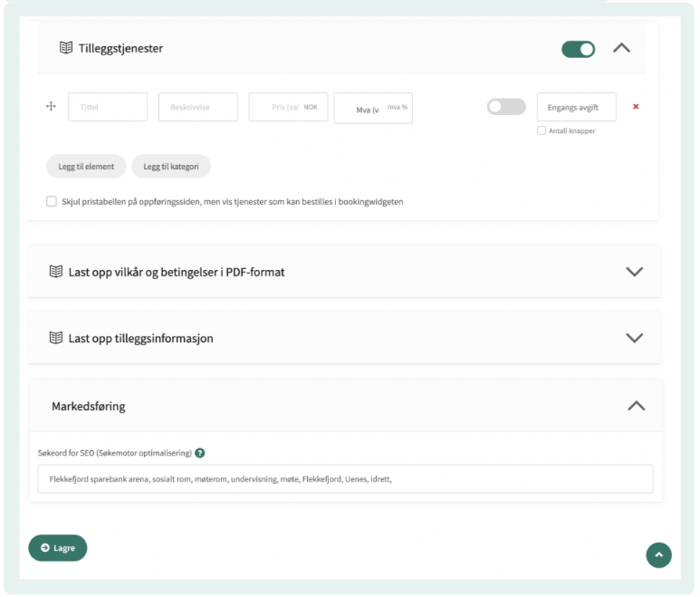The height and width of the screenshot is (597, 700).
Task: Open the Engangs avgift dropdown
Action: tap(576, 107)
